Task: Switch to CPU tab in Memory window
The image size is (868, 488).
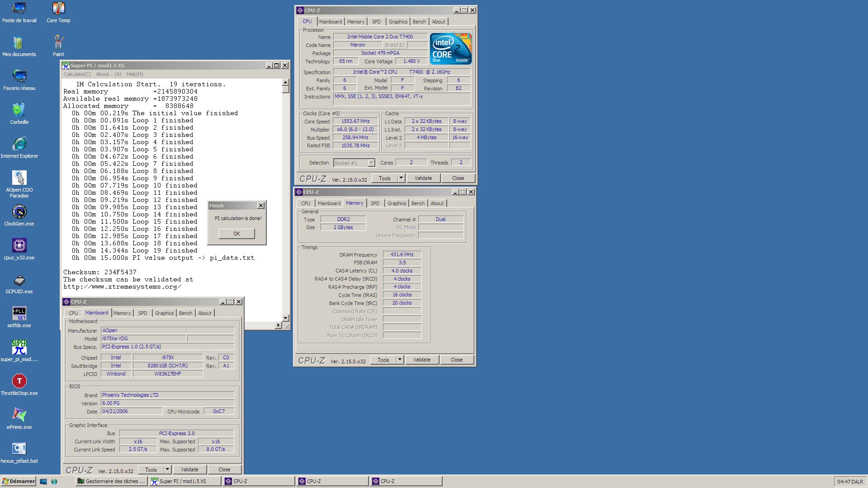Action: (x=306, y=203)
